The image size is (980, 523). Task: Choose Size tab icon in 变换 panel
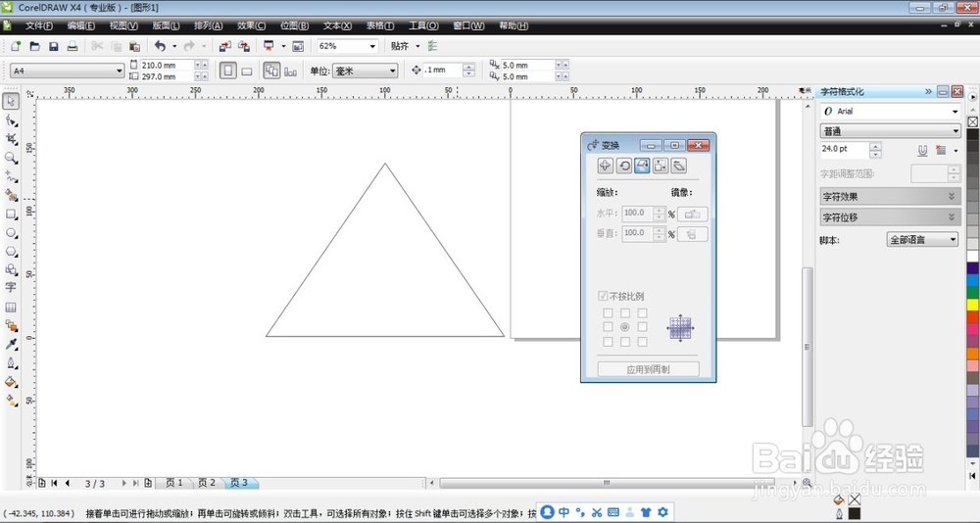661,166
